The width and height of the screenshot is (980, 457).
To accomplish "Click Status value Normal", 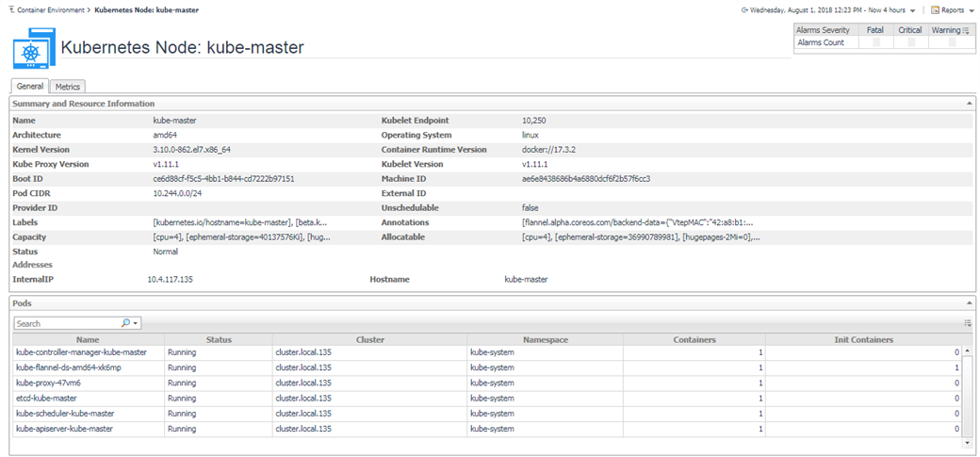I will point(166,252).
